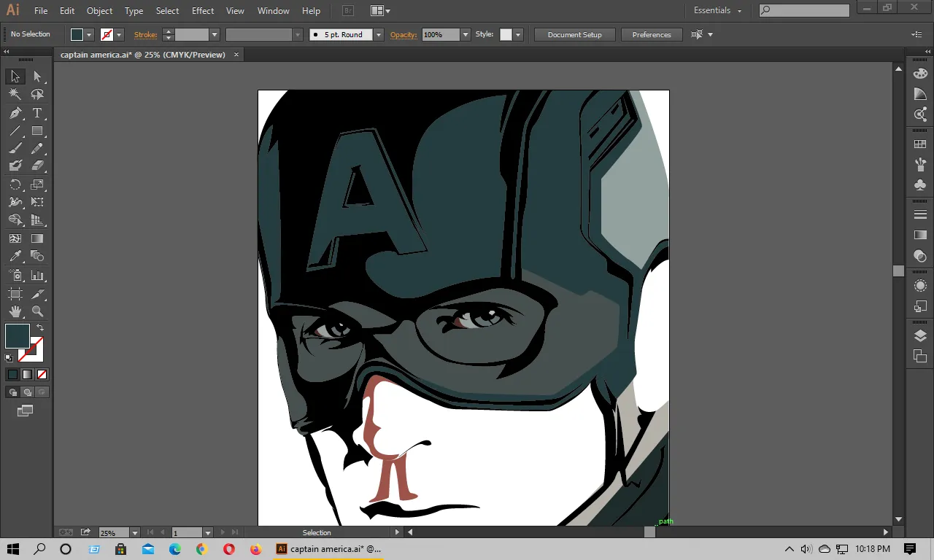Switch to captain america.ai document tab
Screen dimensions: 934x560
click(143, 55)
